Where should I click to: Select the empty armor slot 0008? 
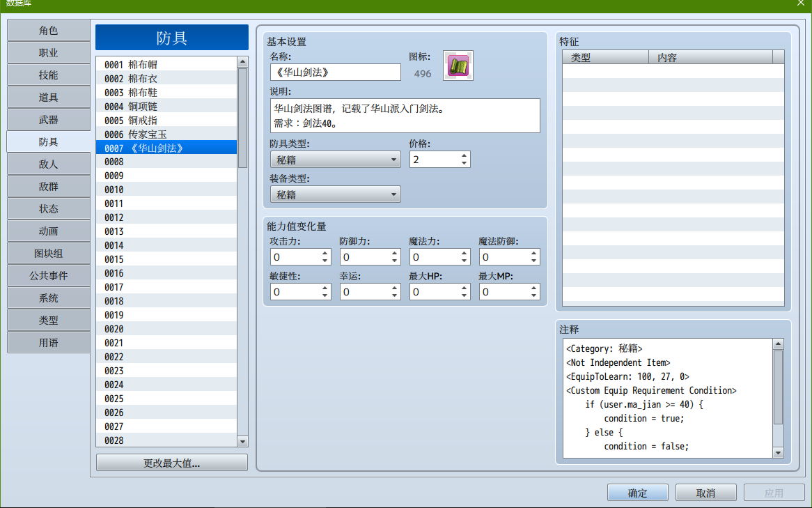(x=166, y=162)
